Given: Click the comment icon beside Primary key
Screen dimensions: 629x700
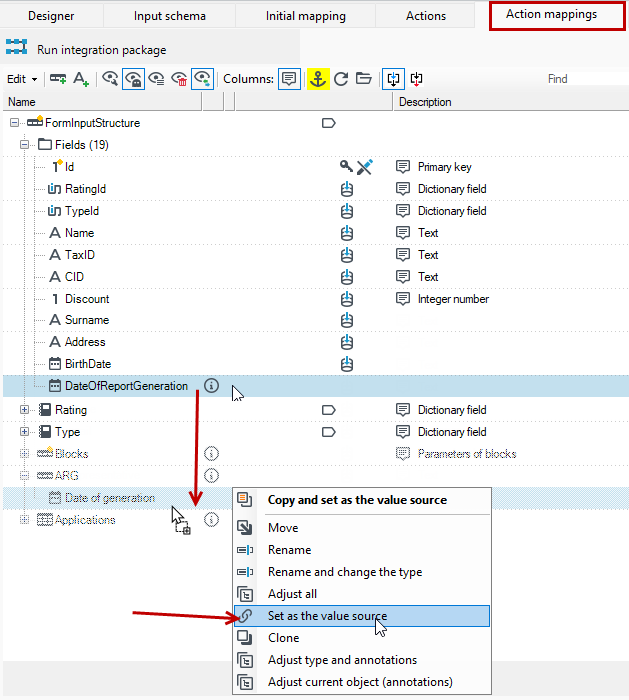Looking at the screenshot, I should click(x=403, y=167).
